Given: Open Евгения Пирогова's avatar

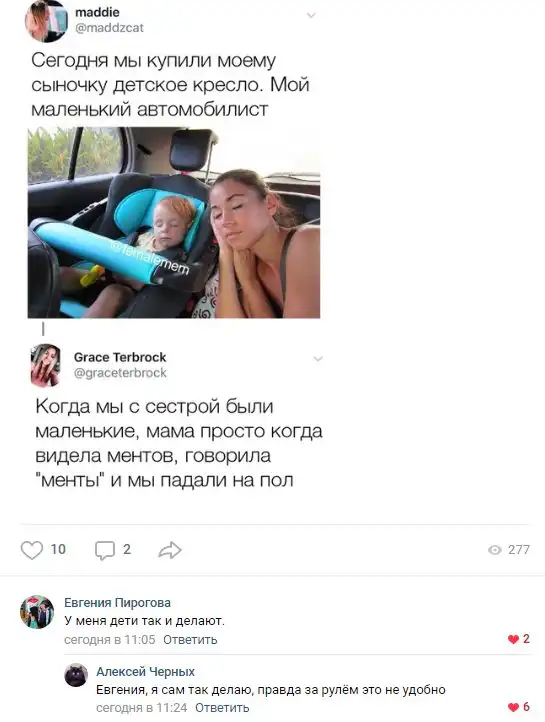Looking at the screenshot, I should coord(37,612).
